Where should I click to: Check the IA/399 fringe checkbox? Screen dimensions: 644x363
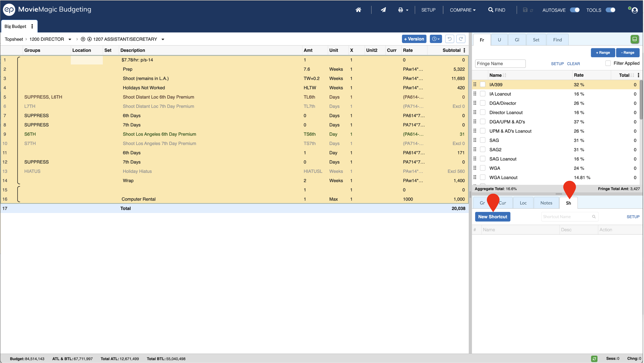[x=483, y=84]
